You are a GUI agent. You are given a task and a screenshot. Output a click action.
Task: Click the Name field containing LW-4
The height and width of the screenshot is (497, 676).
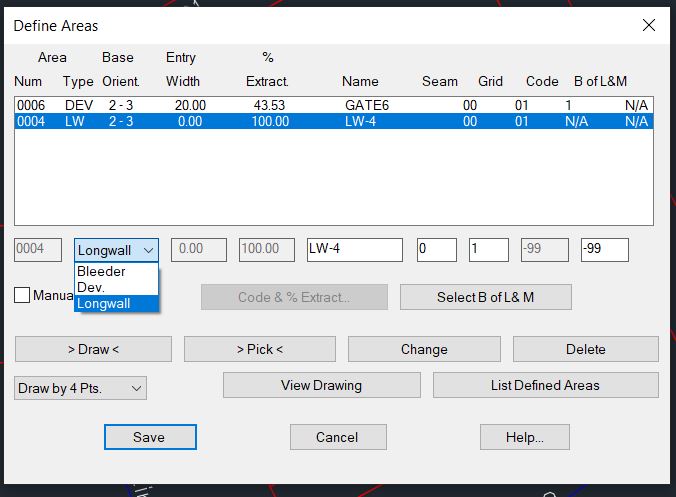pyautogui.click(x=354, y=249)
